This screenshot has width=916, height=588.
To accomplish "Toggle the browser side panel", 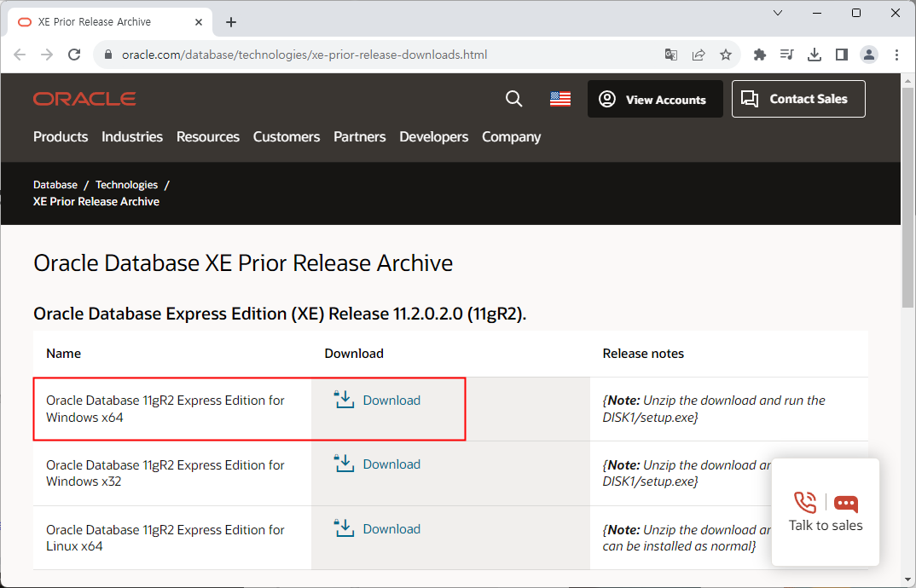I will pos(841,55).
